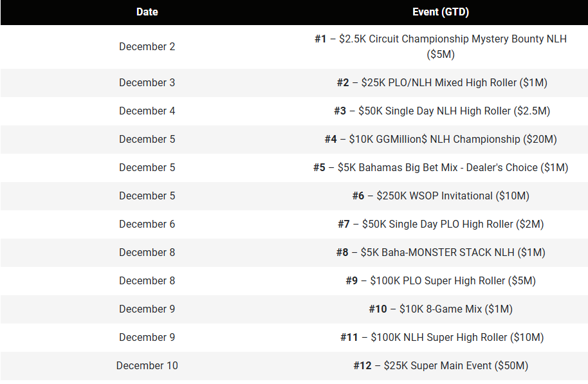Click the December 2 date cell

(147, 46)
